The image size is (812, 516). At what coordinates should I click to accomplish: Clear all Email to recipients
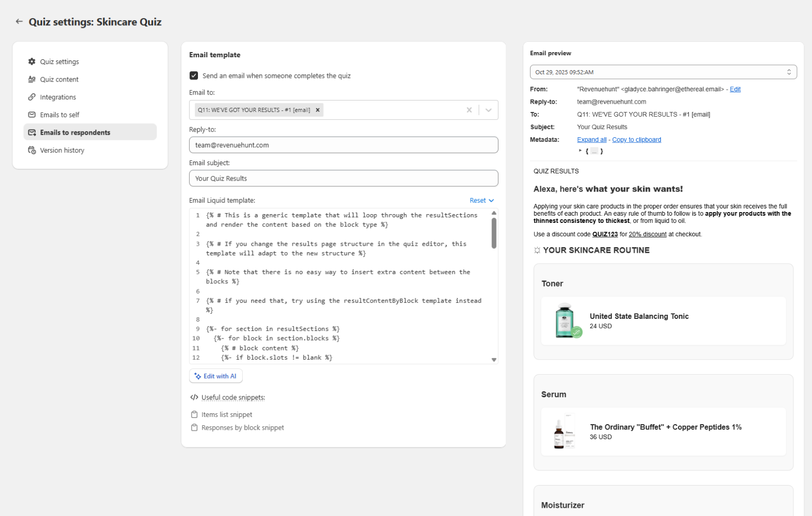(x=469, y=110)
